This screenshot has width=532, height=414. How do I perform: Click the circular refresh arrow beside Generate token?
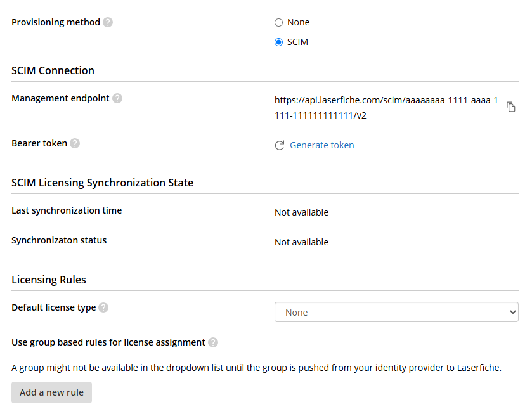click(279, 145)
